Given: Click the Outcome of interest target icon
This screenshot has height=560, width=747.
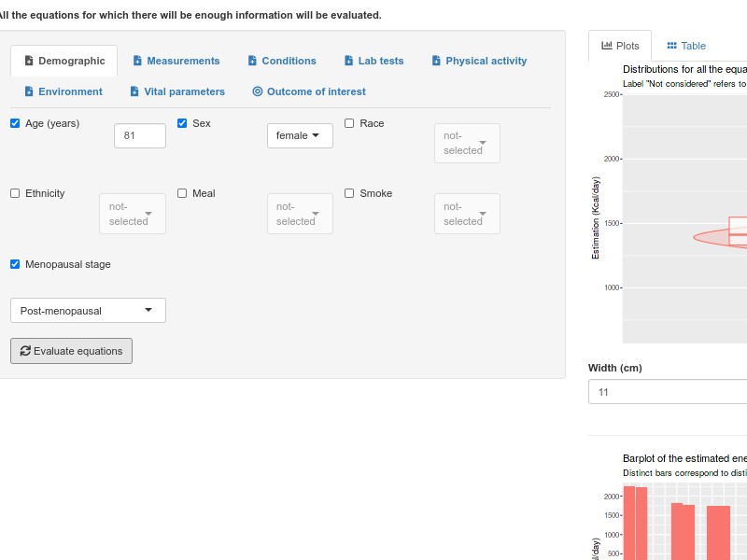Looking at the screenshot, I should tap(258, 91).
